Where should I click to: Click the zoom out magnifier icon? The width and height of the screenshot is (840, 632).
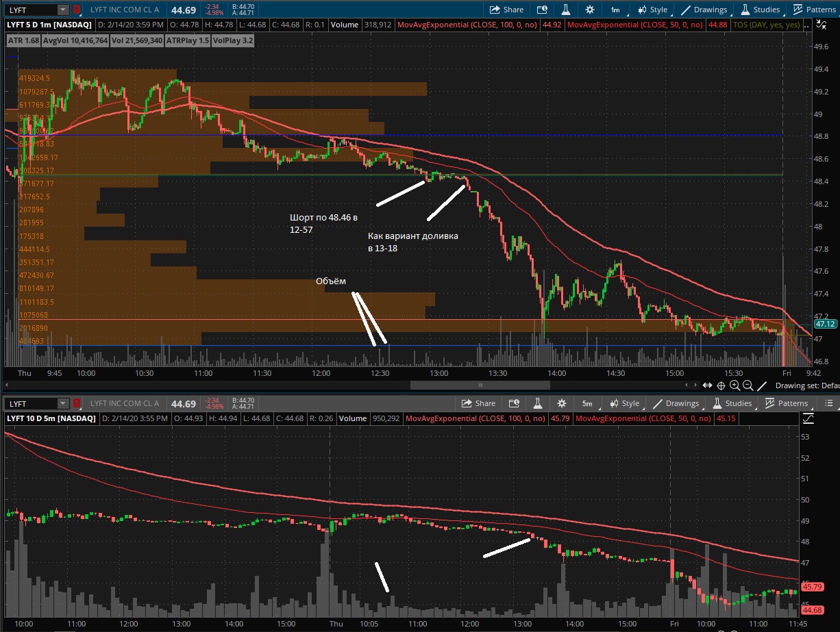pos(748,385)
